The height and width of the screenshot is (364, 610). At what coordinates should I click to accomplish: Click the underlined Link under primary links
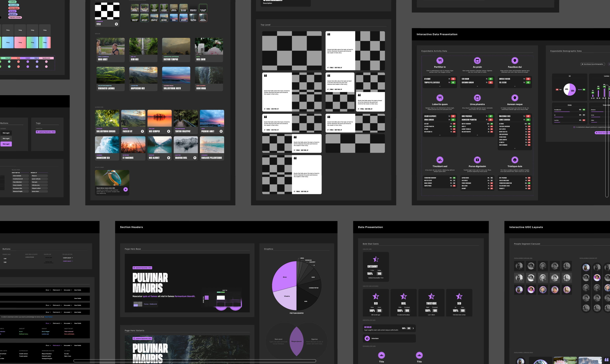coord(5,262)
